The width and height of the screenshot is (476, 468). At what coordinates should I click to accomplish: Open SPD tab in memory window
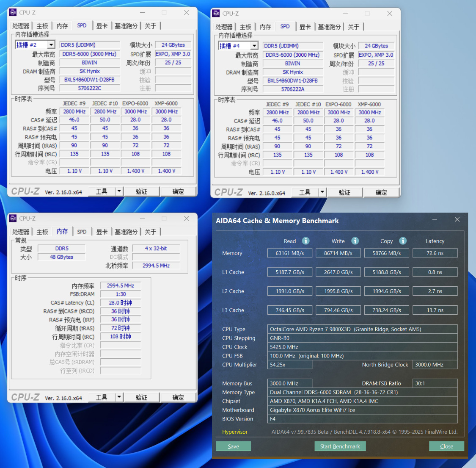click(82, 232)
